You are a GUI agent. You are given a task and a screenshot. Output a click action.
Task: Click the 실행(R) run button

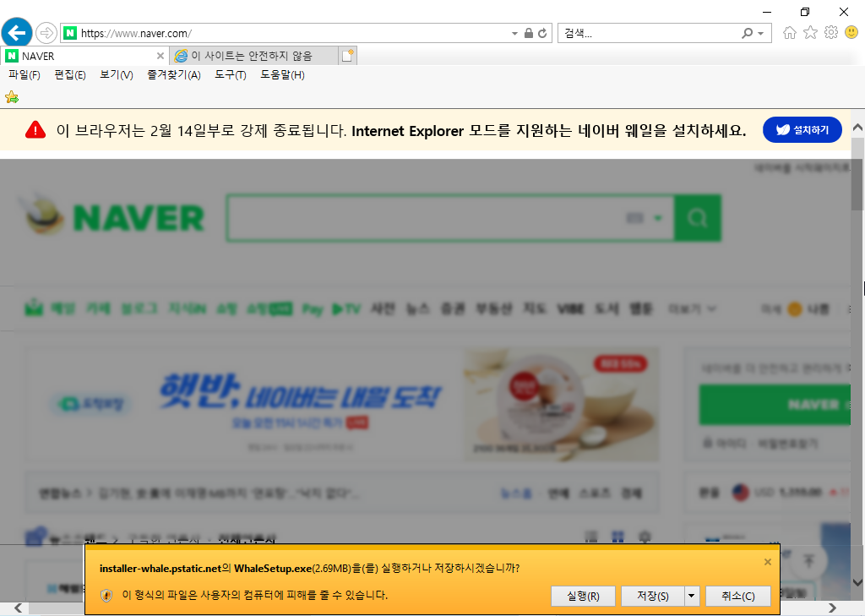point(583,596)
